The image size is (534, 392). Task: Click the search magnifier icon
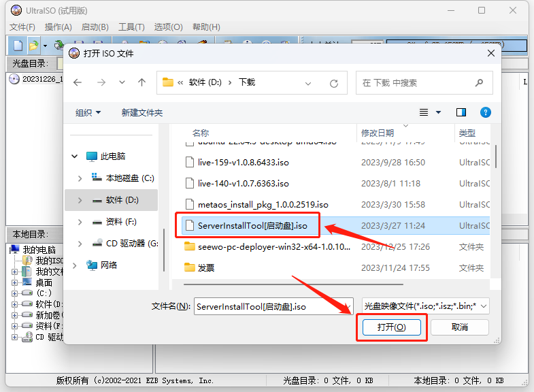pyautogui.click(x=480, y=82)
